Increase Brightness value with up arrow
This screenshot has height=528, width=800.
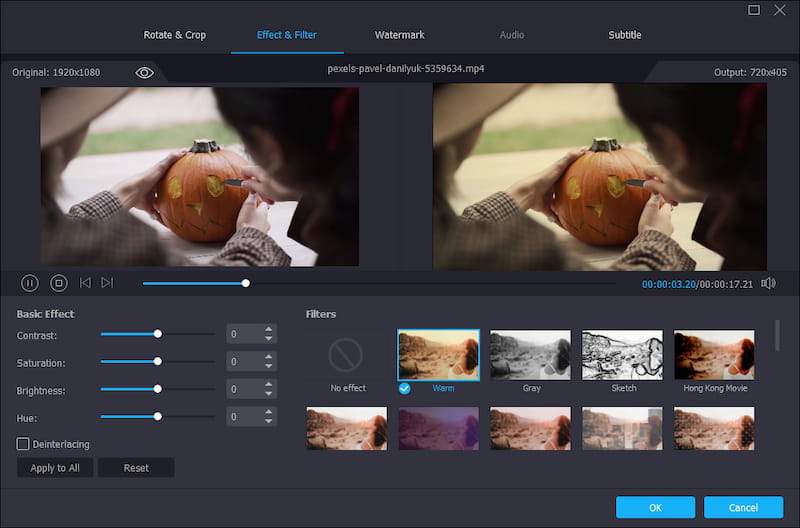click(268, 384)
